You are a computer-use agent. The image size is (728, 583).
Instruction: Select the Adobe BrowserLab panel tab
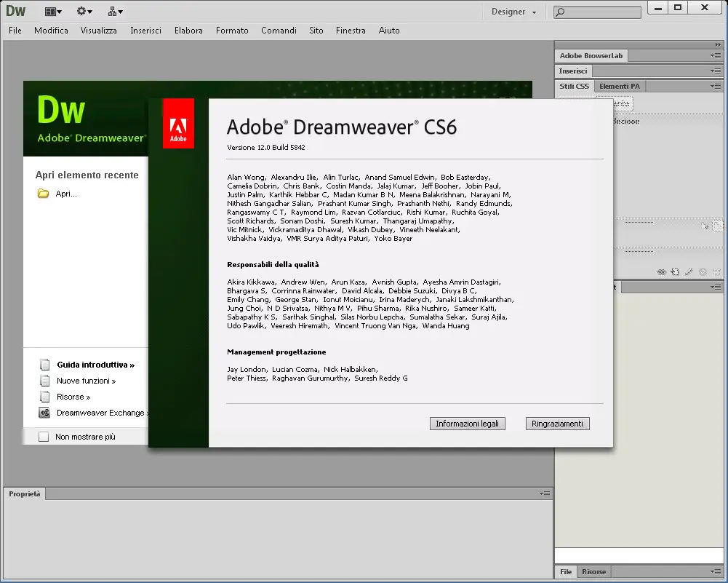[x=591, y=56]
